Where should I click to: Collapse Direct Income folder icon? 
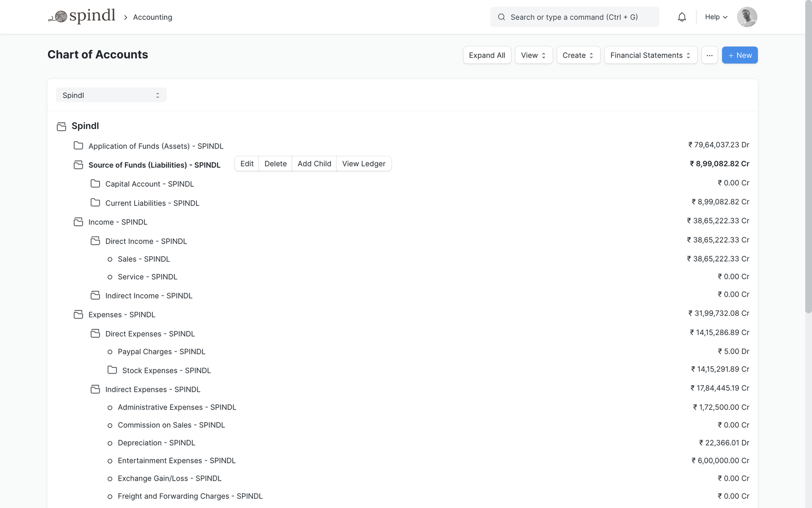(95, 241)
